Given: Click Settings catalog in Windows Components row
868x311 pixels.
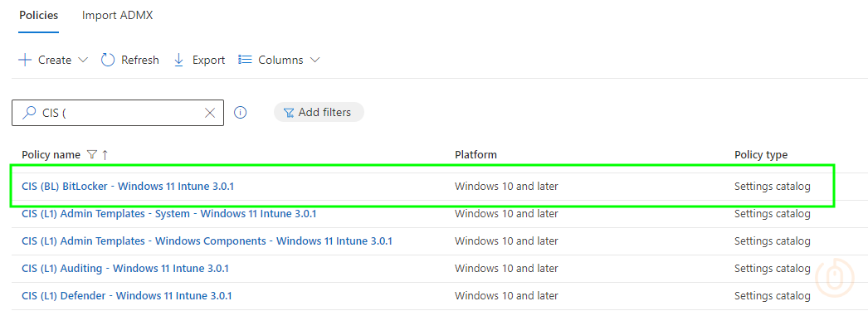Looking at the screenshot, I should (x=773, y=241).
